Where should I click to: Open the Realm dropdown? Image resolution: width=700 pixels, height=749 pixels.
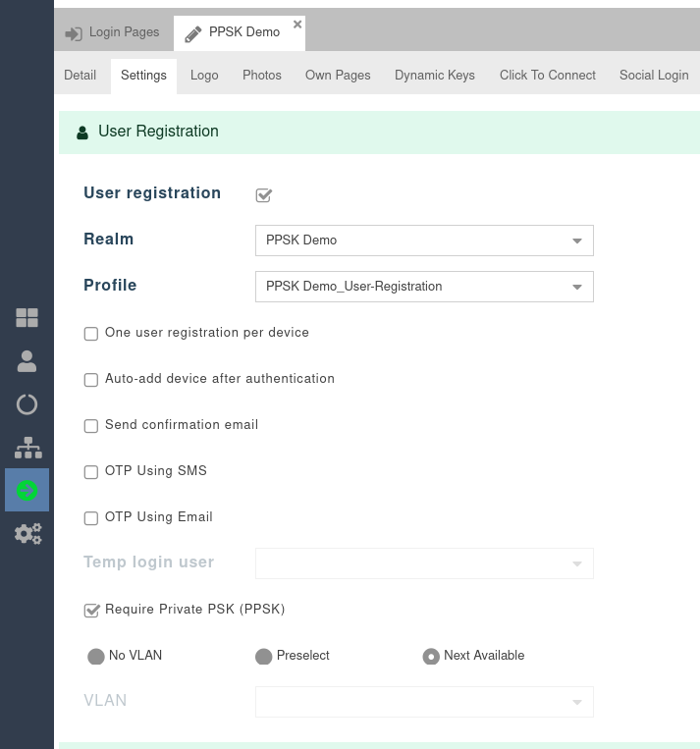click(424, 241)
